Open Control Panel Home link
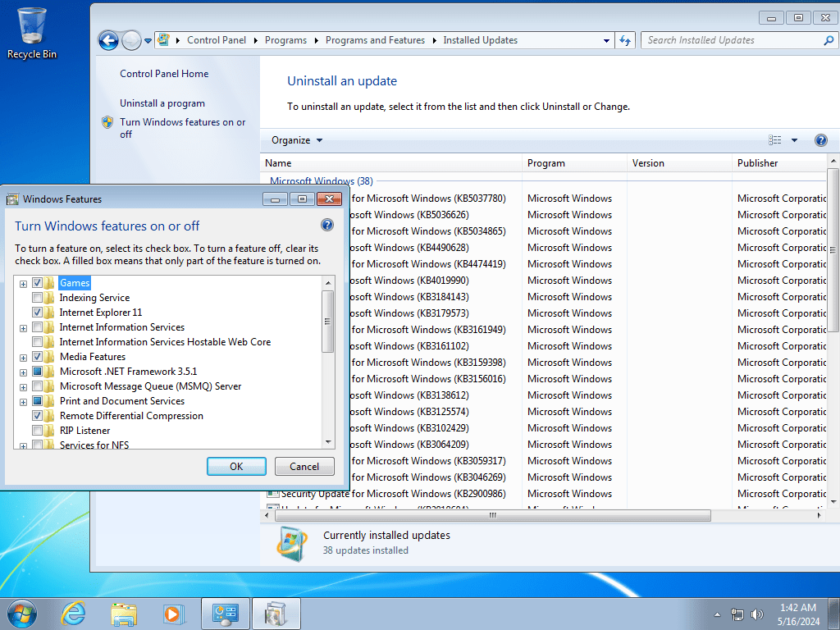 (x=164, y=74)
